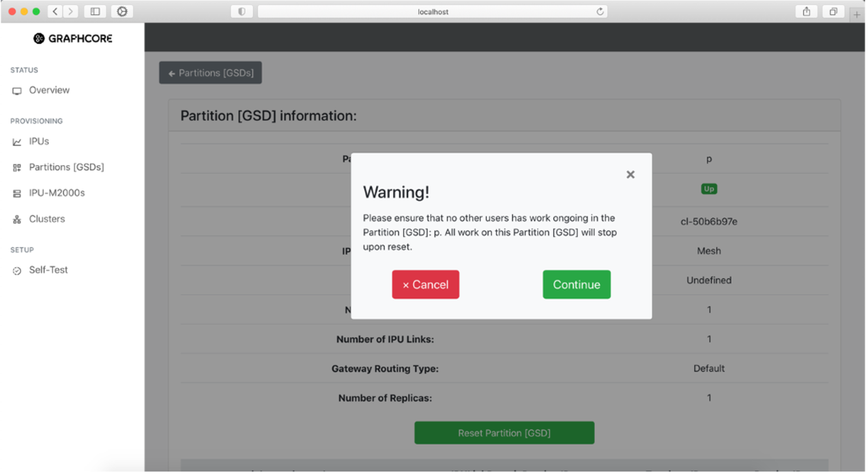Click Number of Replicas label
This screenshot has height=474, width=868.
click(x=385, y=398)
